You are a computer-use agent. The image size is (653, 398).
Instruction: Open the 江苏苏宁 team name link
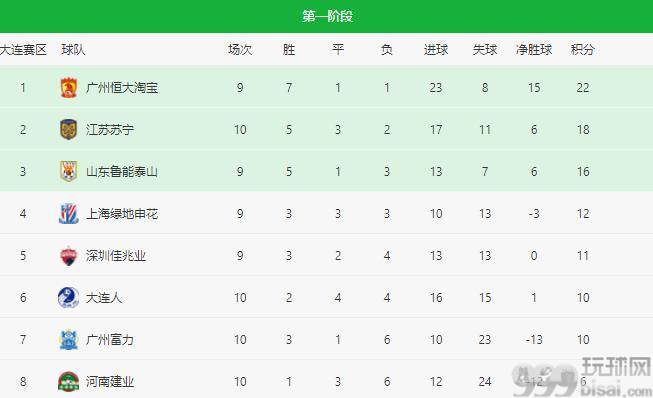click(x=110, y=130)
